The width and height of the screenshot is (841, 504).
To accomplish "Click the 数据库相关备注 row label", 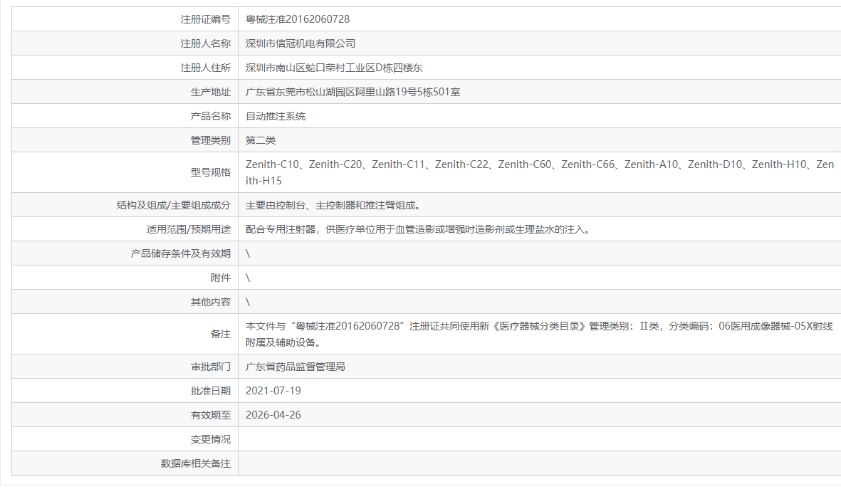I will 195,463.
